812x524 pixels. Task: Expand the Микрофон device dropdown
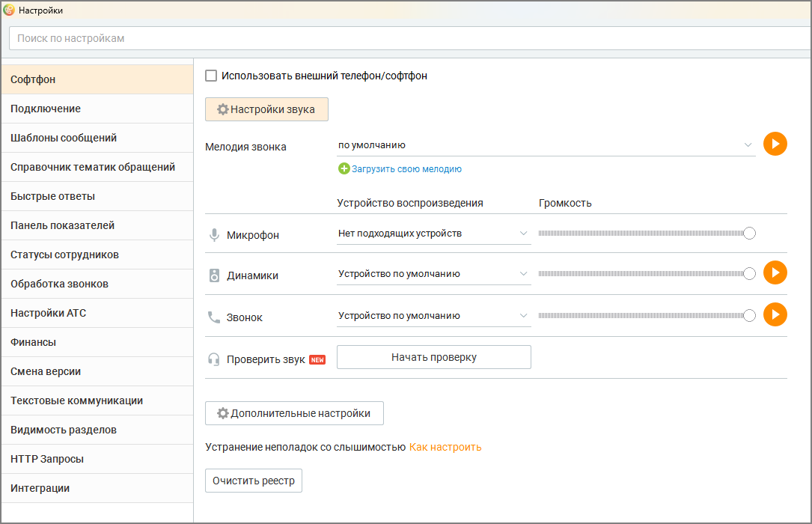[433, 234]
